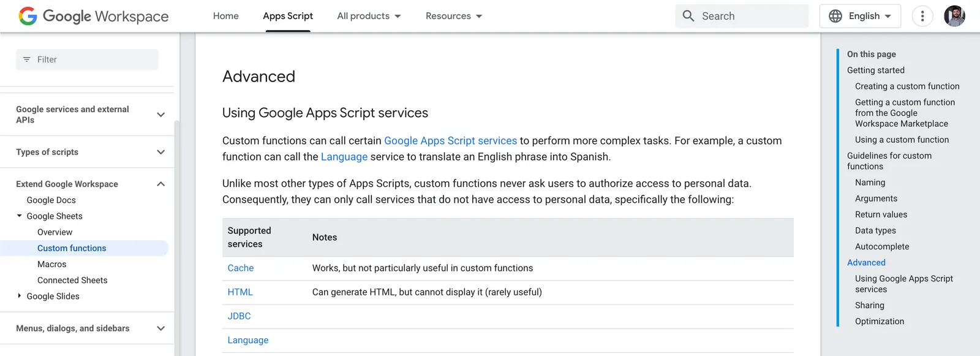Jump to the Sharing section
The width and height of the screenshot is (980, 356).
click(x=870, y=305)
